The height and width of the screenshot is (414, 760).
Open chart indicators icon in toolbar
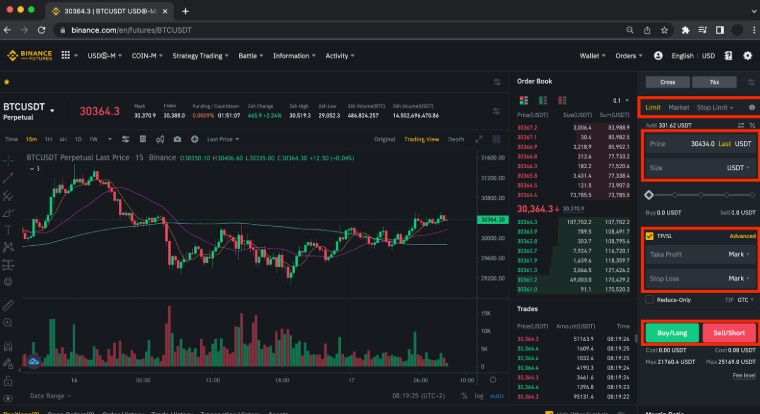[x=160, y=139]
